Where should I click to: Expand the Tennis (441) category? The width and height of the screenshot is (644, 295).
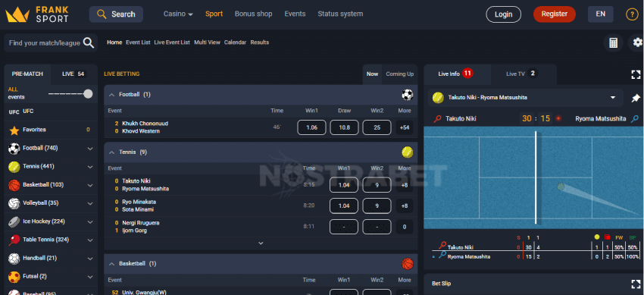[x=90, y=167]
